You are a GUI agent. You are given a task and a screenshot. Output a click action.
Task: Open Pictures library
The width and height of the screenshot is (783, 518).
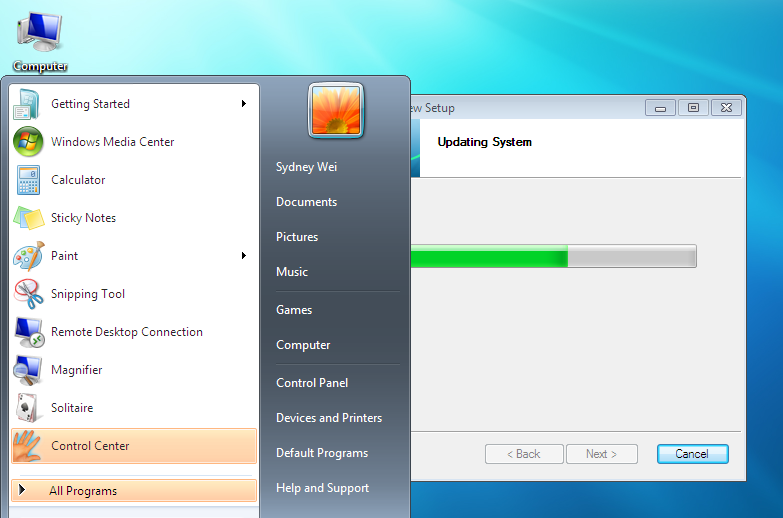pyautogui.click(x=297, y=237)
